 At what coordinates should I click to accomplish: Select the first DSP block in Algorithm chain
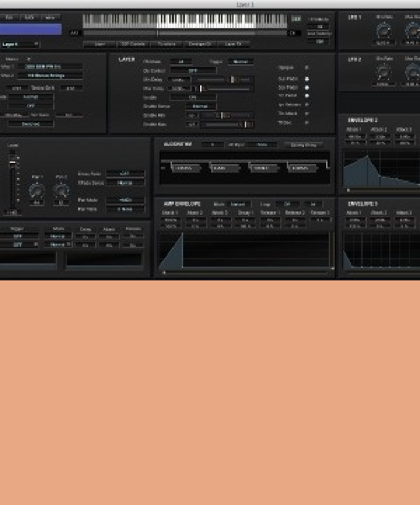point(186,168)
